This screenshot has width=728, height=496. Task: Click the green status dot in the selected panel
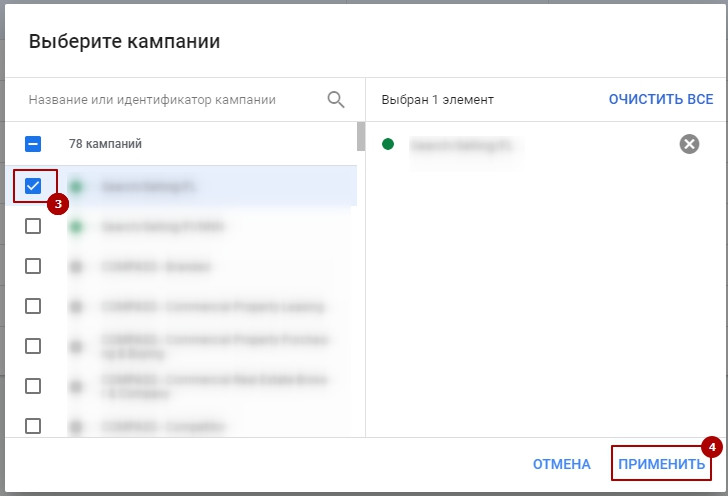click(388, 144)
